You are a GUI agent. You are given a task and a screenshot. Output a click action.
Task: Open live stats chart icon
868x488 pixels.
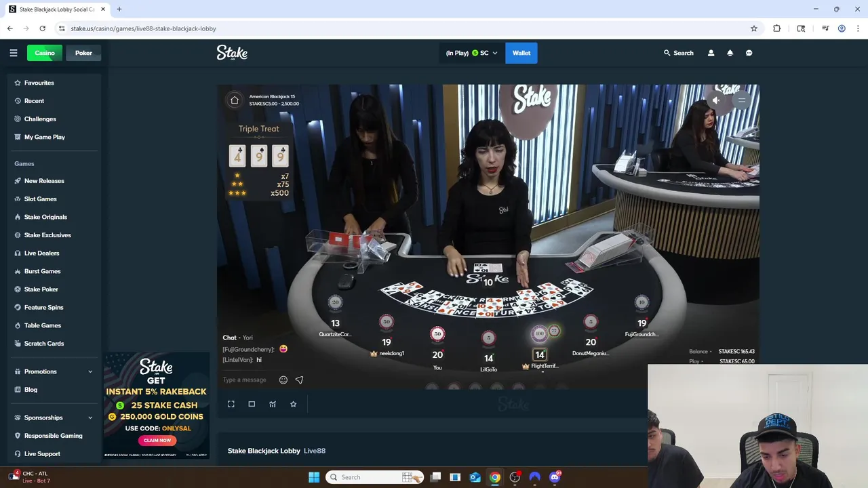tap(273, 404)
